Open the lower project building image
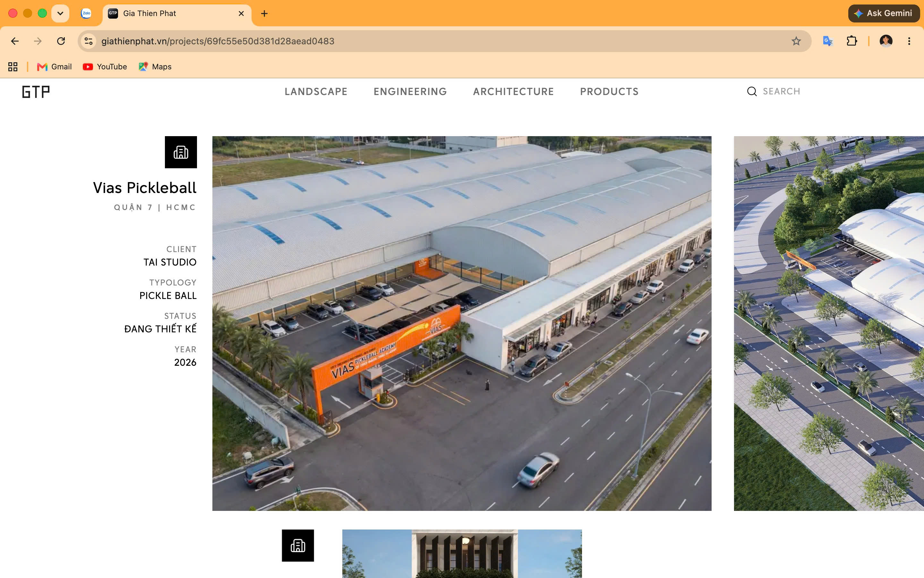The width and height of the screenshot is (924, 578). click(462, 554)
